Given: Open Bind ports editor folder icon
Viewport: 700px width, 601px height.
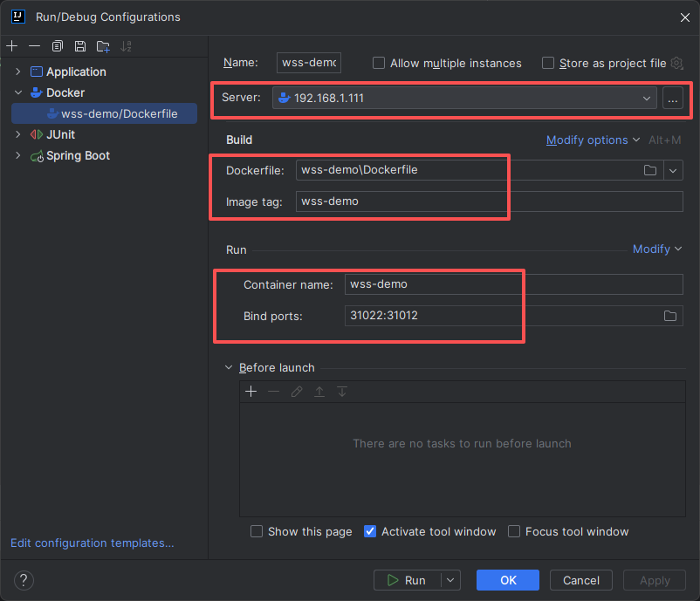Looking at the screenshot, I should (x=670, y=316).
